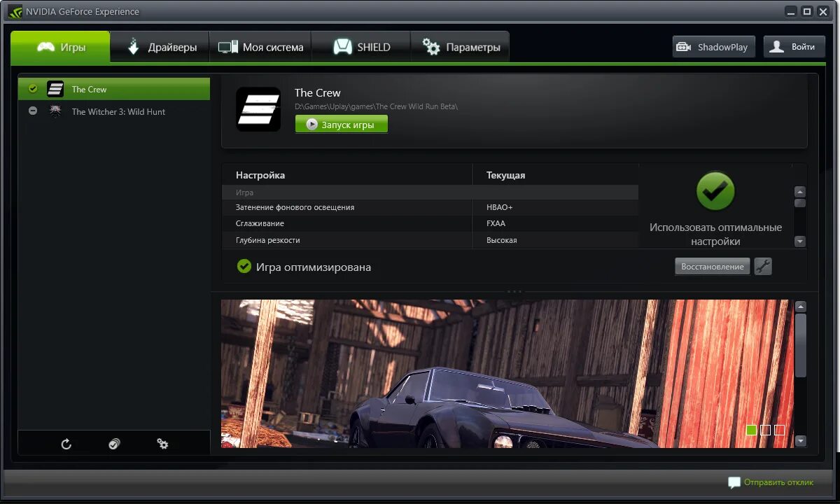This screenshot has height=504, width=840.
Task: Click the panel splitter grip dots
Action: pos(514,291)
